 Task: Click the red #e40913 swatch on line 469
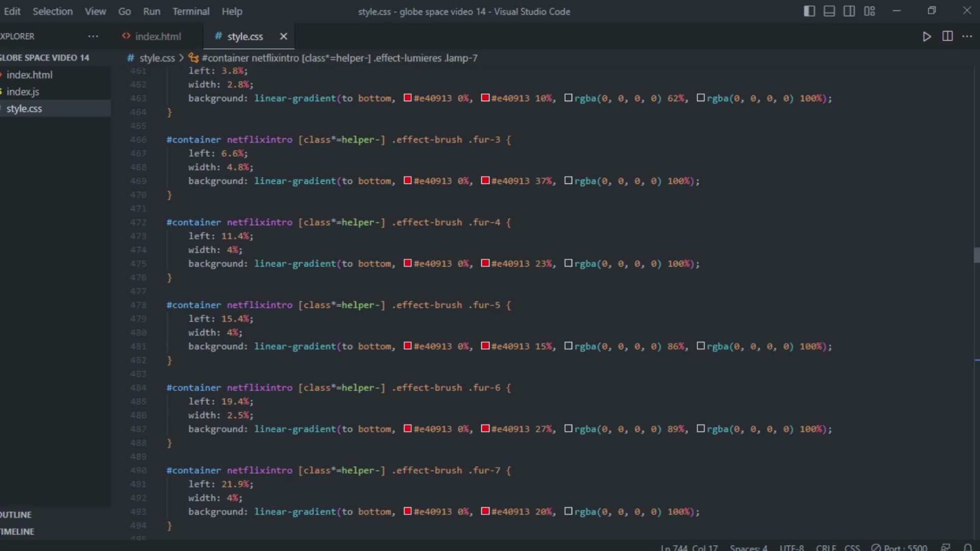(x=408, y=181)
